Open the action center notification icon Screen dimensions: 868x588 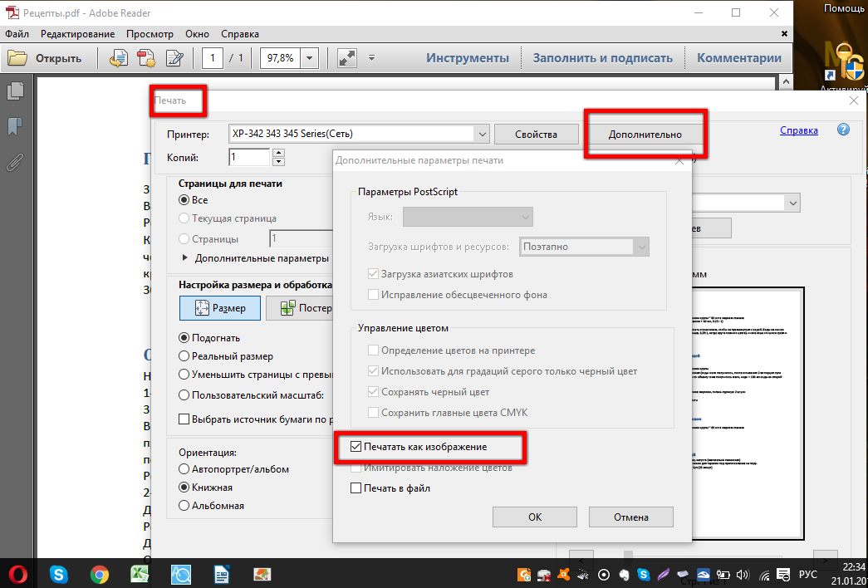pos(782,574)
